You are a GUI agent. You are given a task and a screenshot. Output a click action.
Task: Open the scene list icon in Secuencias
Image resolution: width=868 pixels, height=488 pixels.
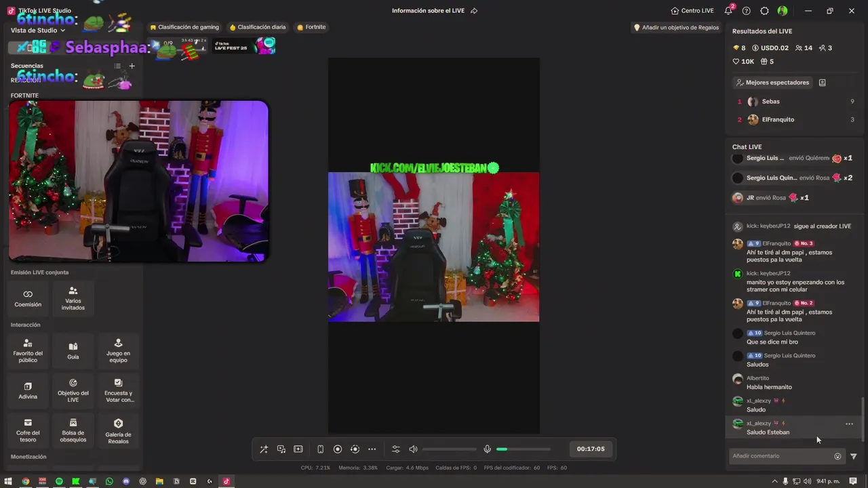click(x=117, y=66)
